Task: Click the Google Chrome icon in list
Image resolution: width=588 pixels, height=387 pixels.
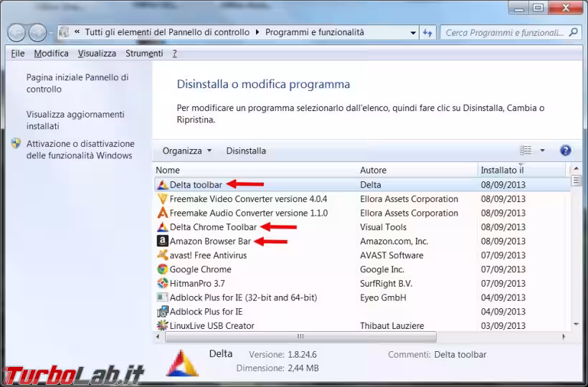Action: (x=162, y=269)
